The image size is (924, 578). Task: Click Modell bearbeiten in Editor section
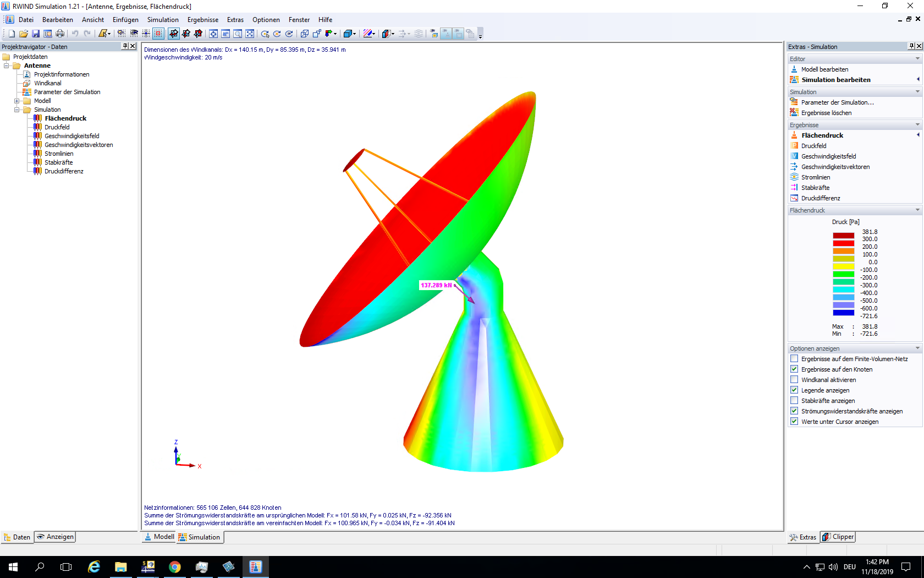824,69
